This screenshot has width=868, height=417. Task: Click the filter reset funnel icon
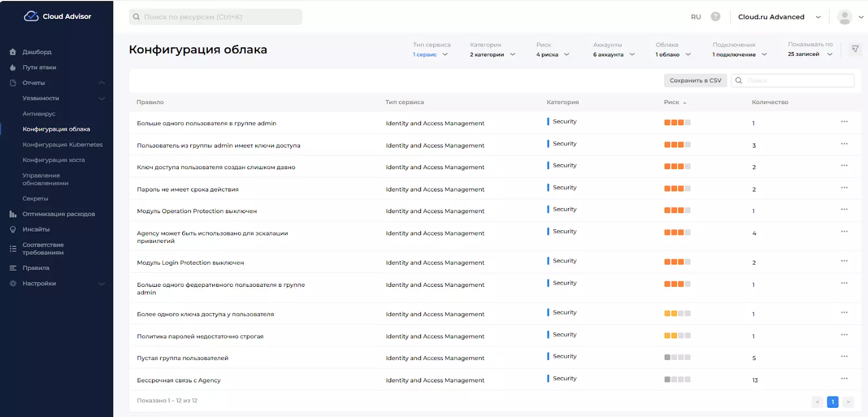coord(855,49)
